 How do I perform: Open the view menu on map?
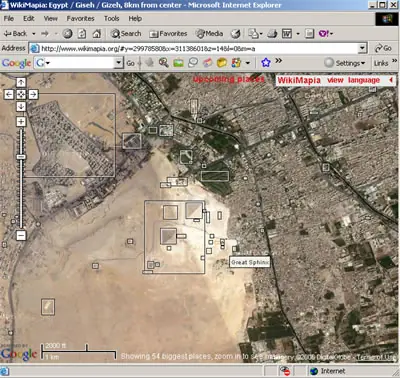pyautogui.click(x=335, y=80)
